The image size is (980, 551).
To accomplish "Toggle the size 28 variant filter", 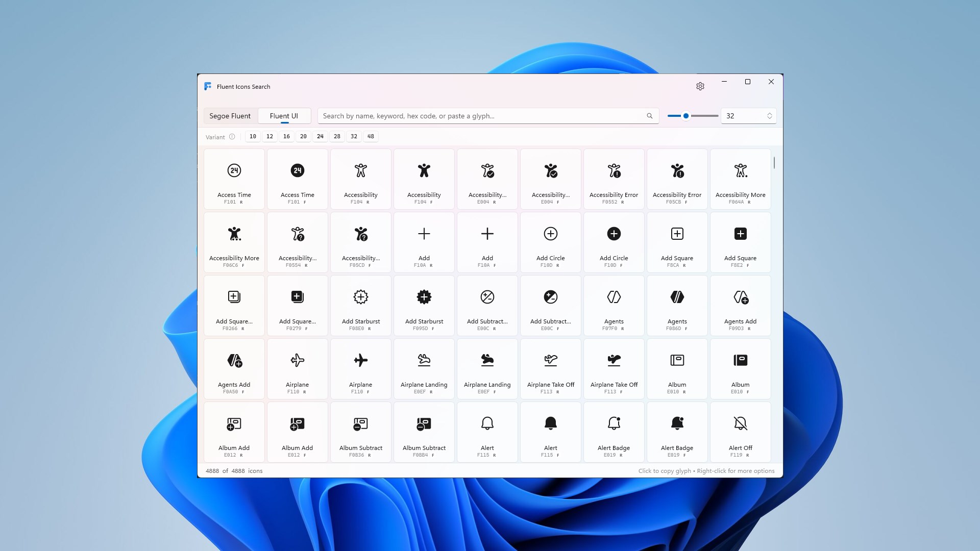I will [337, 136].
